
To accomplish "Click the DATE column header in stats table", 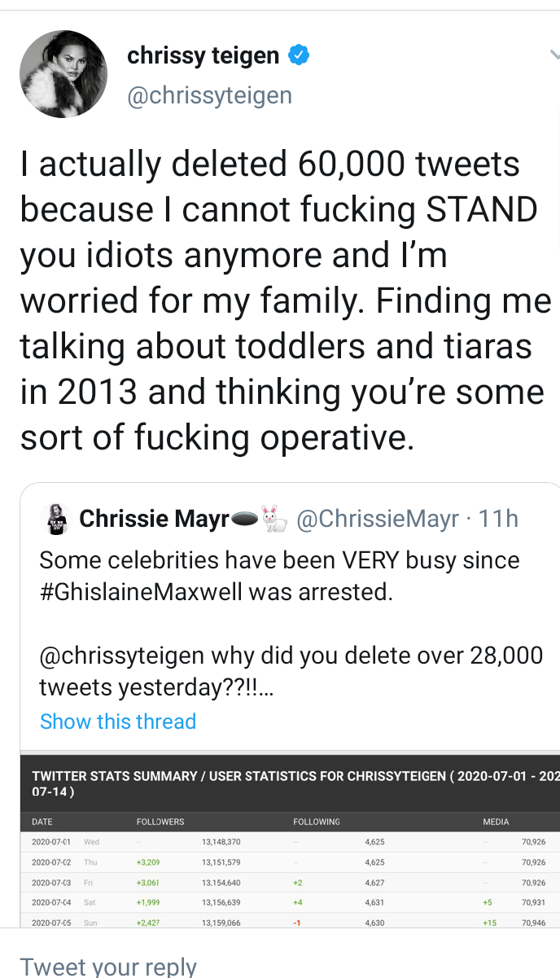I will click(42, 822).
